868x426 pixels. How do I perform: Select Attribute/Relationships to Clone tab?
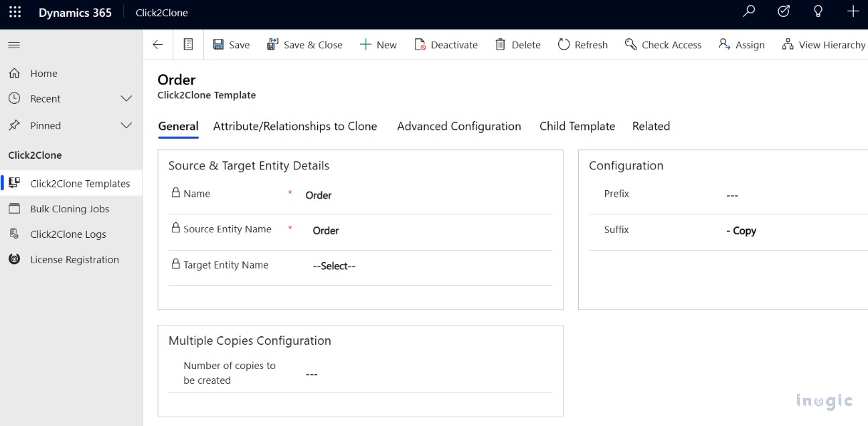coord(294,126)
